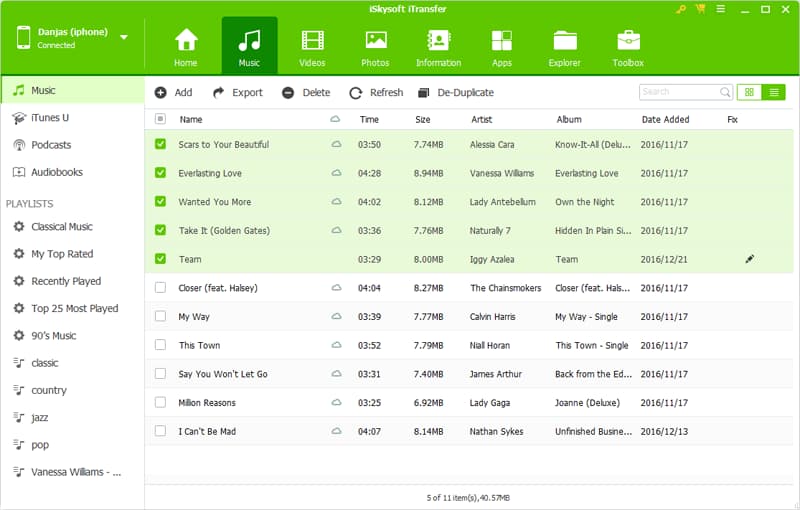Switch to grid view layout
This screenshot has height=510, width=800.
click(748, 92)
